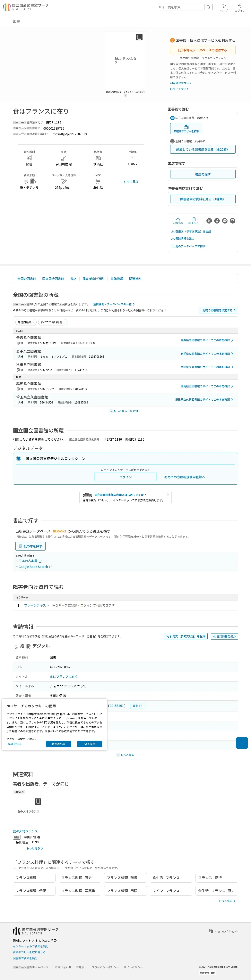Switch Language to English in footer
This screenshot has height=980, width=251.
[224, 931]
